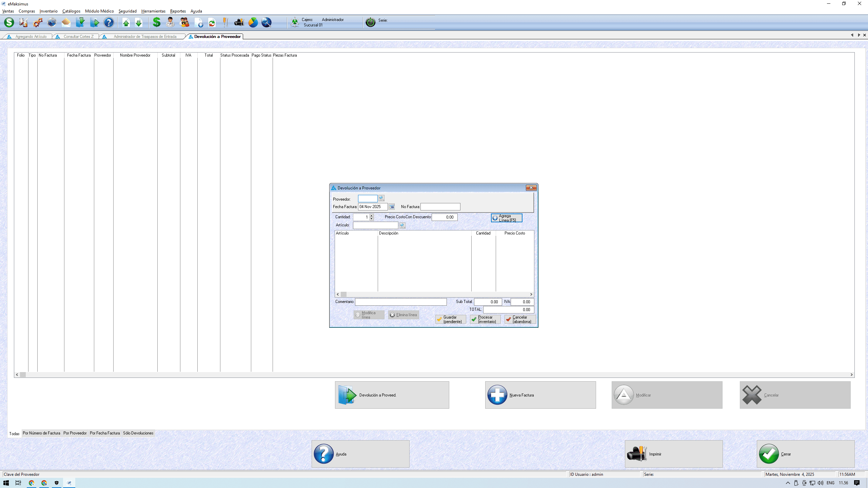868x488 pixels.
Task: Click the document download arrow toolbar icon
Action: point(138,22)
